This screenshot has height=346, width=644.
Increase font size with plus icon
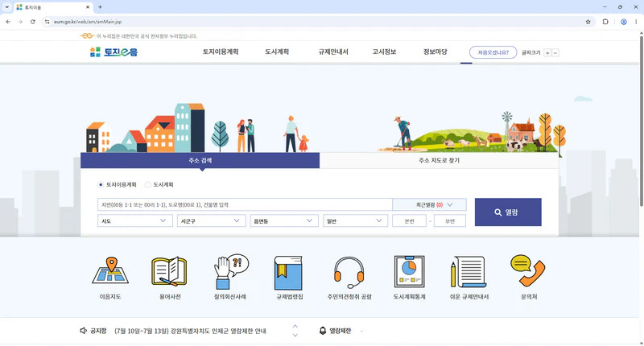[547, 53]
